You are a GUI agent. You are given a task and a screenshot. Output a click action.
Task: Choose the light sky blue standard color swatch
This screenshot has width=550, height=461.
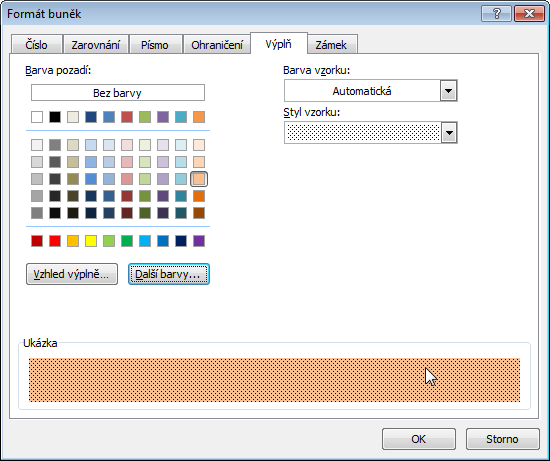pos(145,241)
